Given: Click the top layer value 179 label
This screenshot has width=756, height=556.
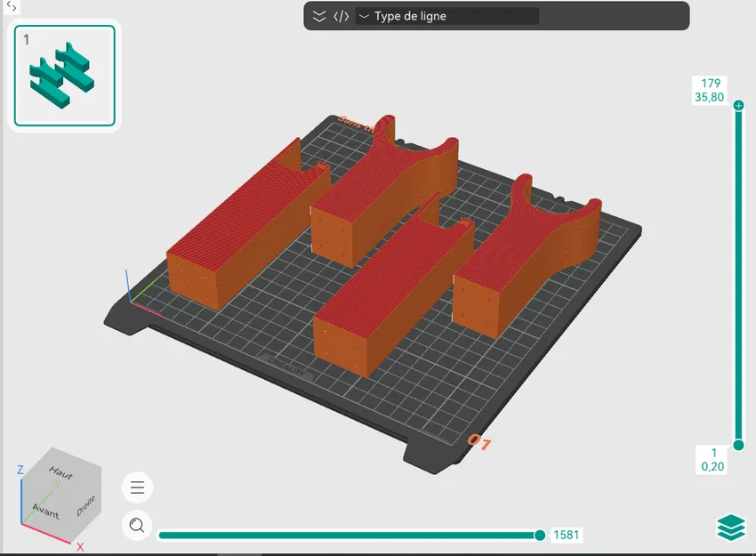Looking at the screenshot, I should pos(711,83).
